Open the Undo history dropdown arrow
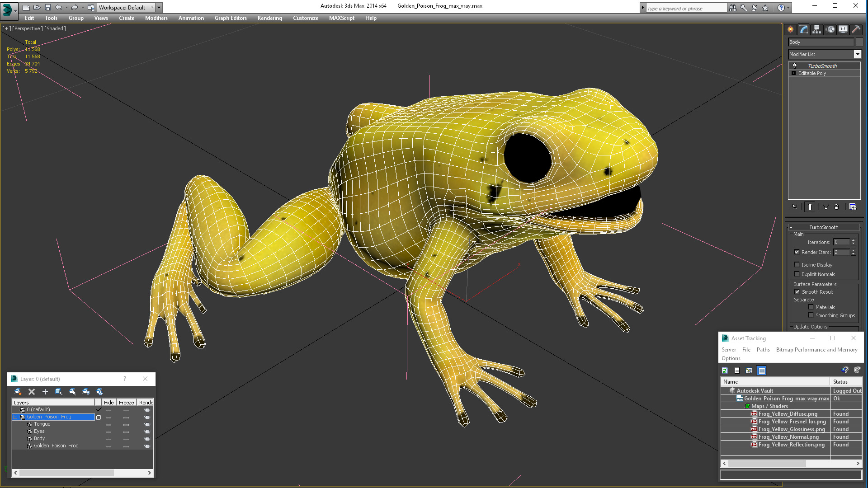Screen dimensions: 868x488 point(67,7)
